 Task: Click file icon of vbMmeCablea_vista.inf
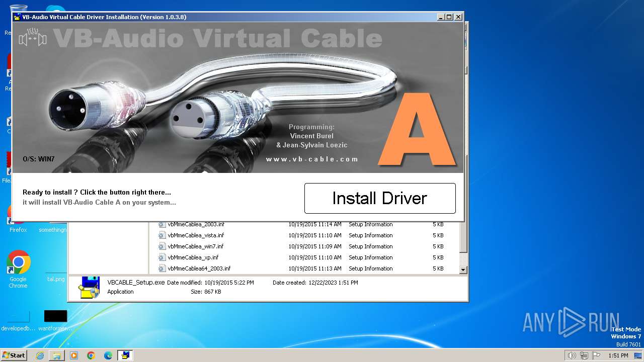[162, 235]
